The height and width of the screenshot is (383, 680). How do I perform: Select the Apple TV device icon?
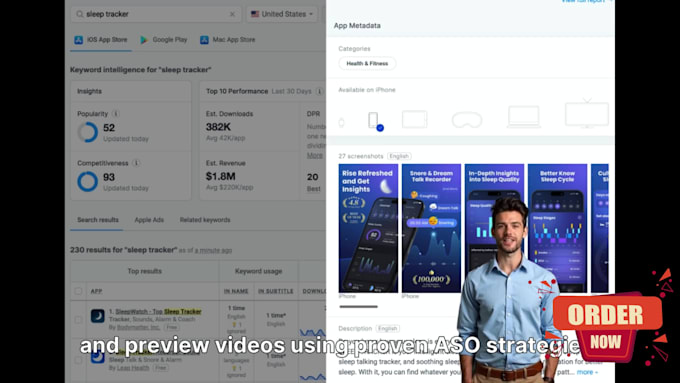587,114
